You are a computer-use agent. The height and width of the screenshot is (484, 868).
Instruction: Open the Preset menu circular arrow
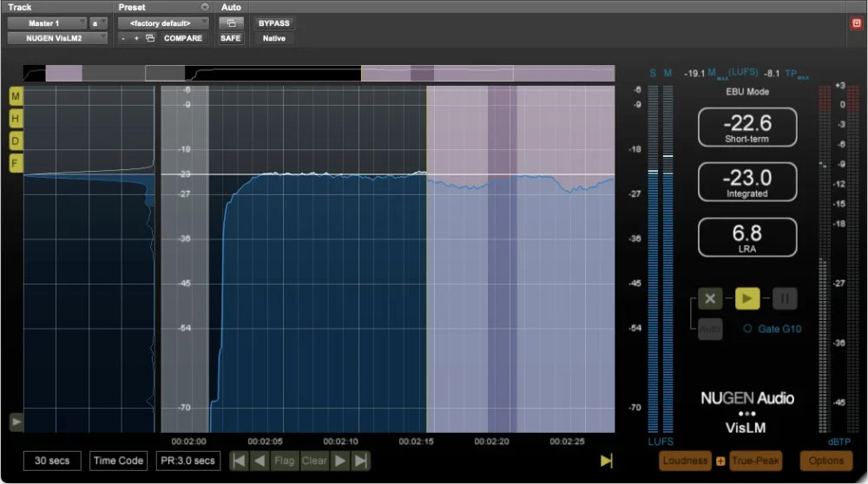tap(205, 7)
